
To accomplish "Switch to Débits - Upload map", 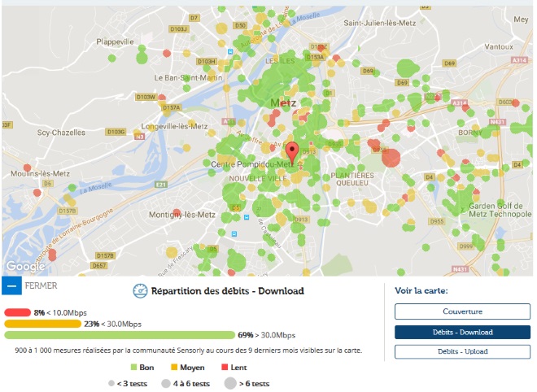I will coord(461,352).
